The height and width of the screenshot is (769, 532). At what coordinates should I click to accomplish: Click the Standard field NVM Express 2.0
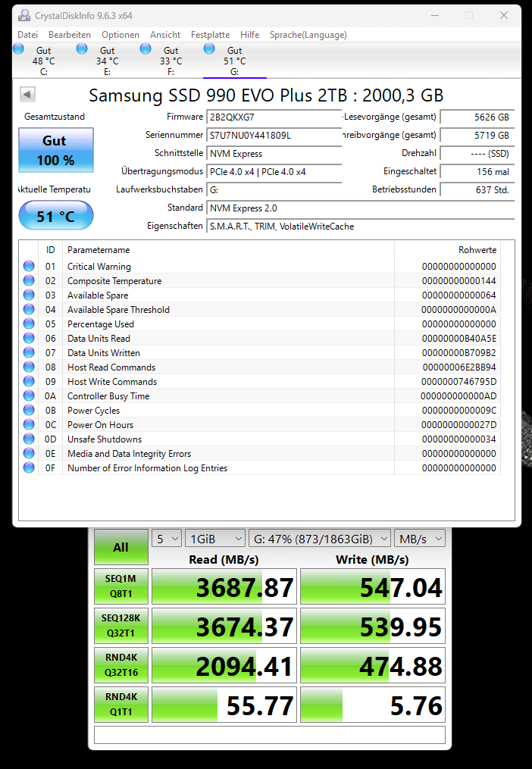(360, 208)
